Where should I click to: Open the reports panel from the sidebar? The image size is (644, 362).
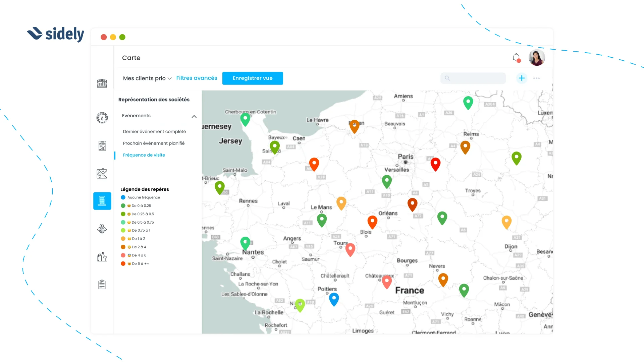[102, 145]
